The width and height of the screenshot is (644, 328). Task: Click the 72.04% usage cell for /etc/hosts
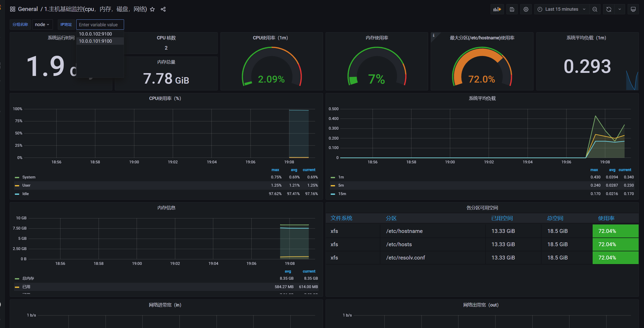click(615, 244)
